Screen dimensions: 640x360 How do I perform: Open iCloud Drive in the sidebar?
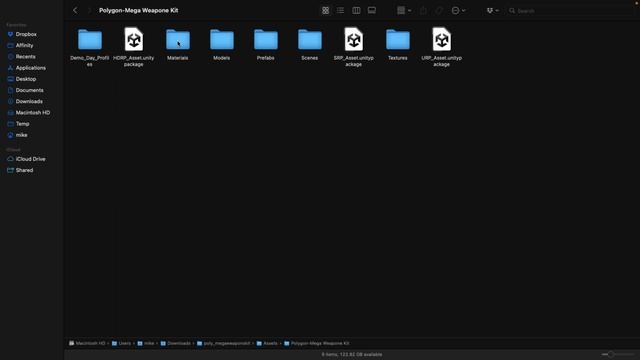pos(31,159)
